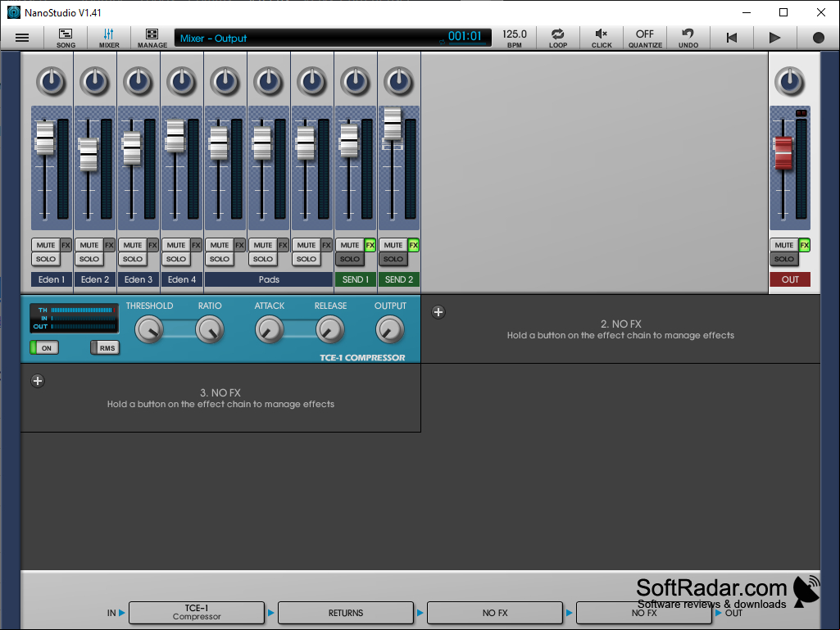This screenshot has width=840, height=630.
Task: Mute the SEND 2 channel
Action: coord(393,245)
